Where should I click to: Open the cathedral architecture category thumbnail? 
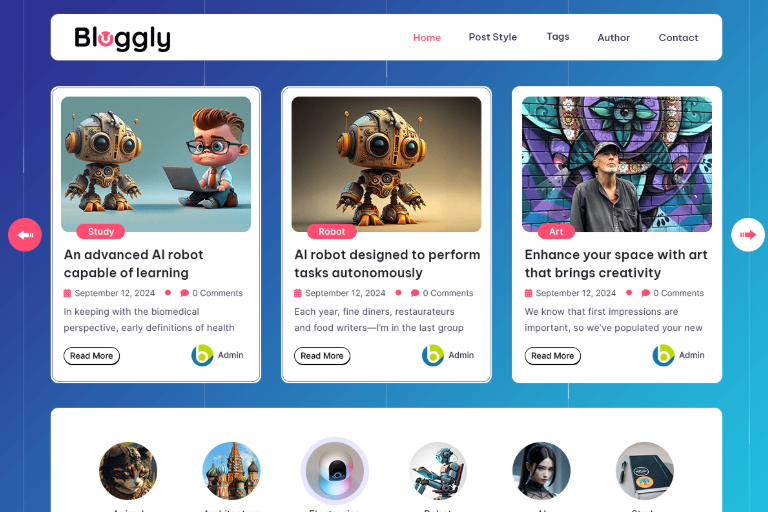[x=232, y=471]
